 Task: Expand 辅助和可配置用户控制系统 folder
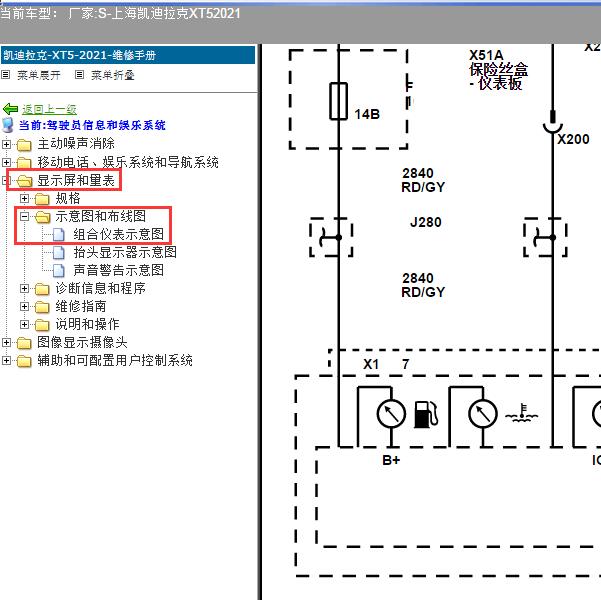[x=6, y=360]
